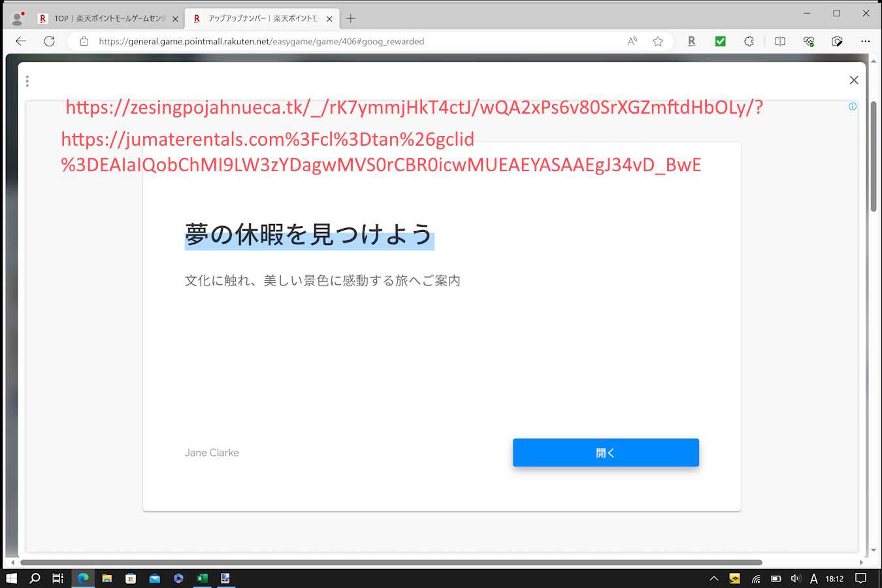Switch to the TOP 楽天ポイントモール tab
The width and height of the screenshot is (882, 588).
pyautogui.click(x=108, y=19)
